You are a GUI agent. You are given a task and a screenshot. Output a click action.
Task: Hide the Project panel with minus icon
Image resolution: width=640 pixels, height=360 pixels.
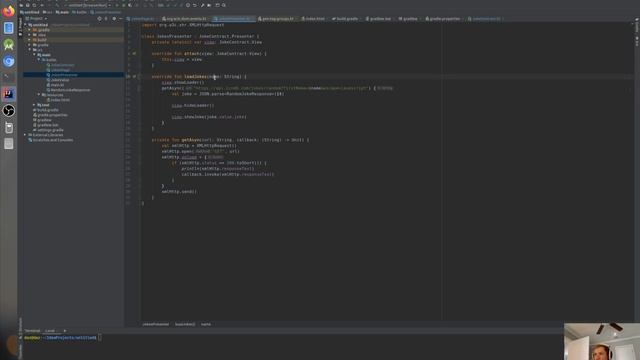tap(120, 18)
